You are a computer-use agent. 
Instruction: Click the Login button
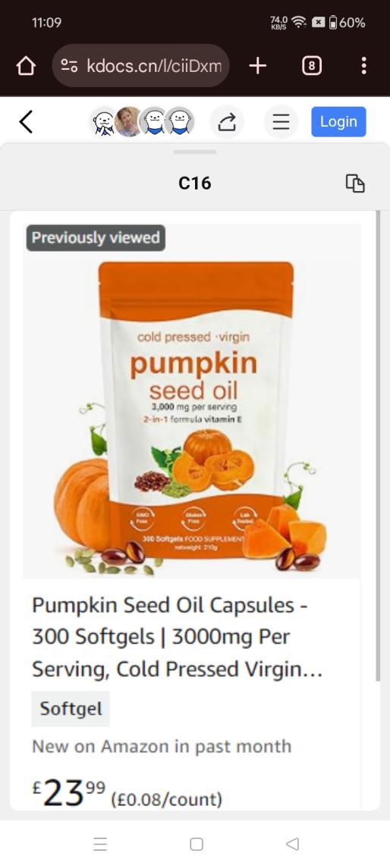[338, 121]
